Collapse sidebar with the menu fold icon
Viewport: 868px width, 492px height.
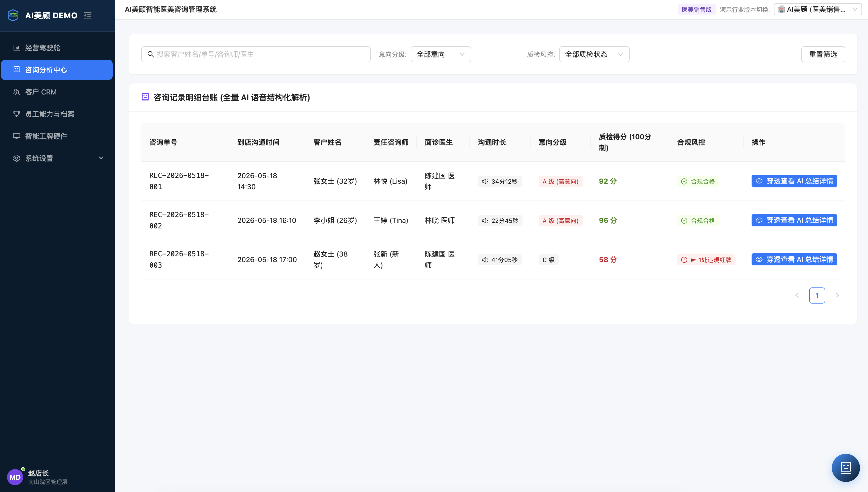88,15
